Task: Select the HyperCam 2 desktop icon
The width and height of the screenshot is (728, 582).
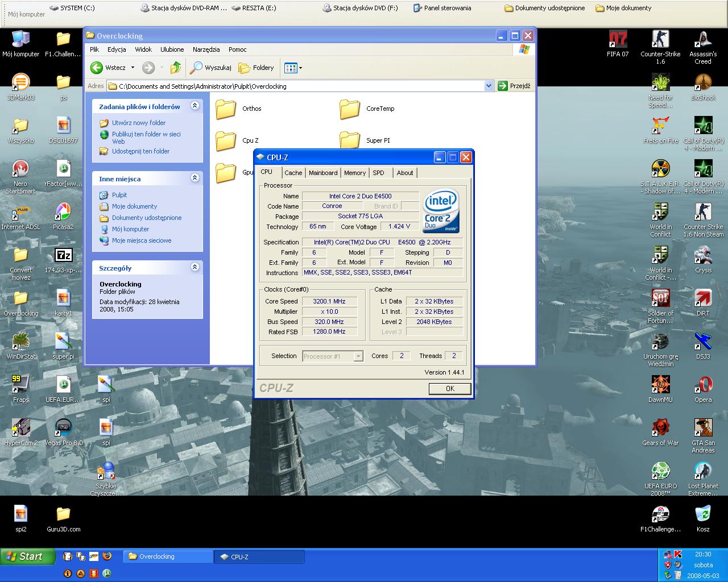Action: [21, 433]
